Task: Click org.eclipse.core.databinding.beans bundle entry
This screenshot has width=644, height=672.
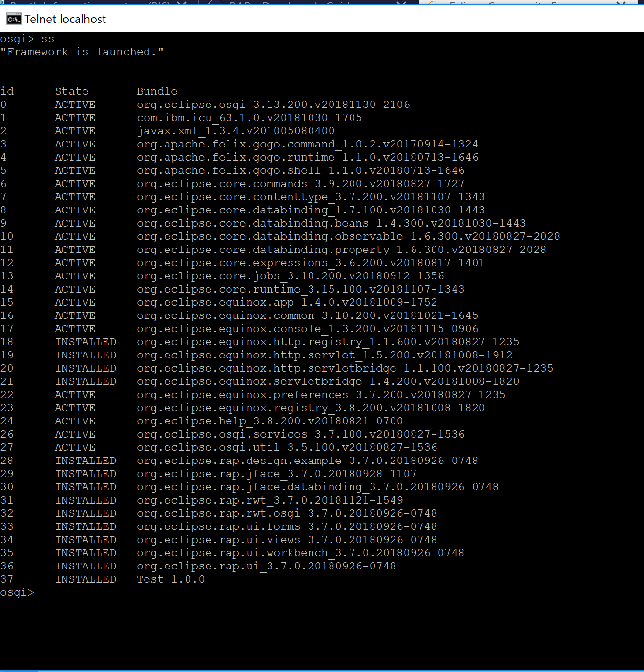Action: (332, 223)
